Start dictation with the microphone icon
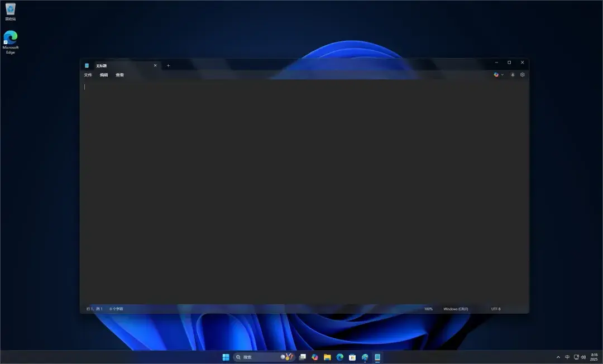This screenshot has height=364, width=603. 512,74
